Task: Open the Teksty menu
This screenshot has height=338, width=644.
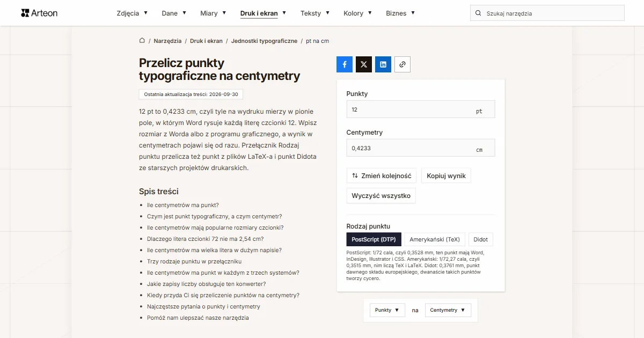Action: pyautogui.click(x=315, y=13)
